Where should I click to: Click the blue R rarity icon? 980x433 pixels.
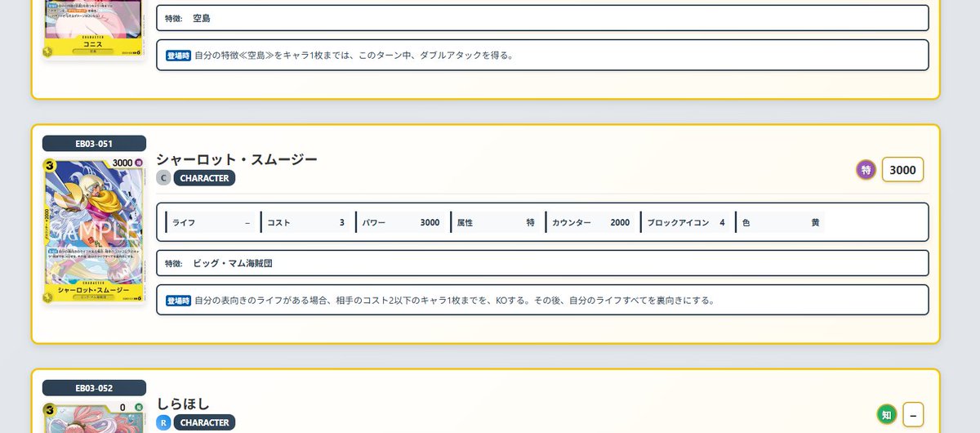coord(163,423)
